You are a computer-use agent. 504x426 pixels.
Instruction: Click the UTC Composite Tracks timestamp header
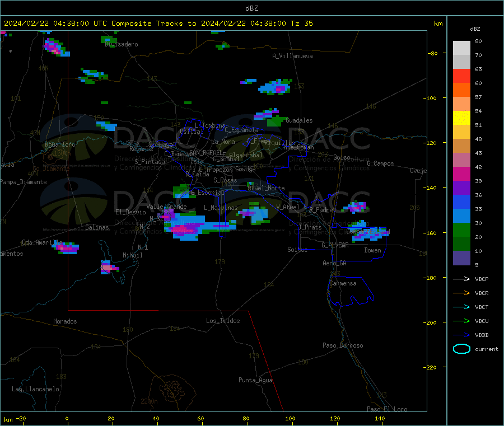[x=158, y=24]
